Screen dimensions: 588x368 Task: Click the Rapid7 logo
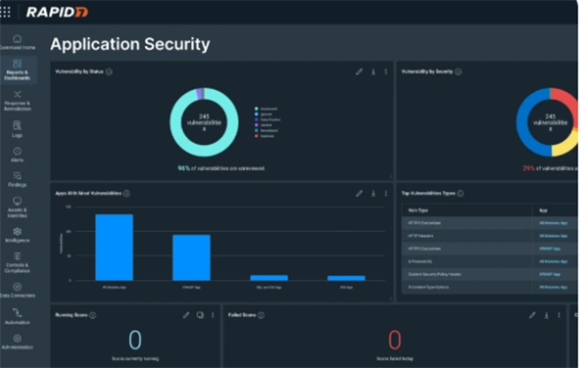click(x=57, y=12)
